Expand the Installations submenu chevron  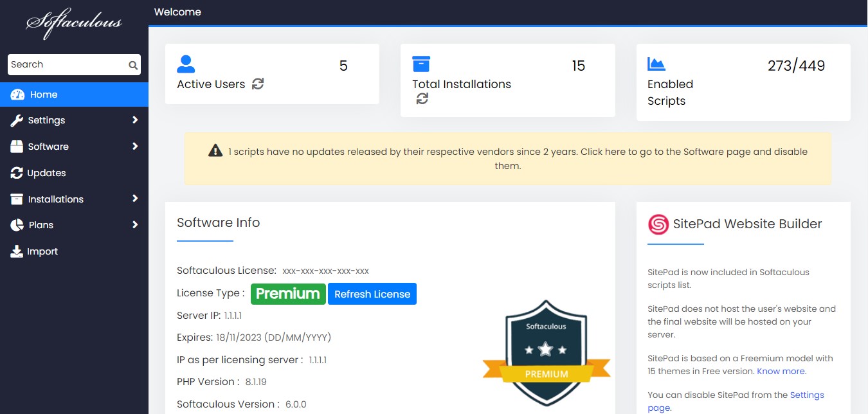click(135, 199)
